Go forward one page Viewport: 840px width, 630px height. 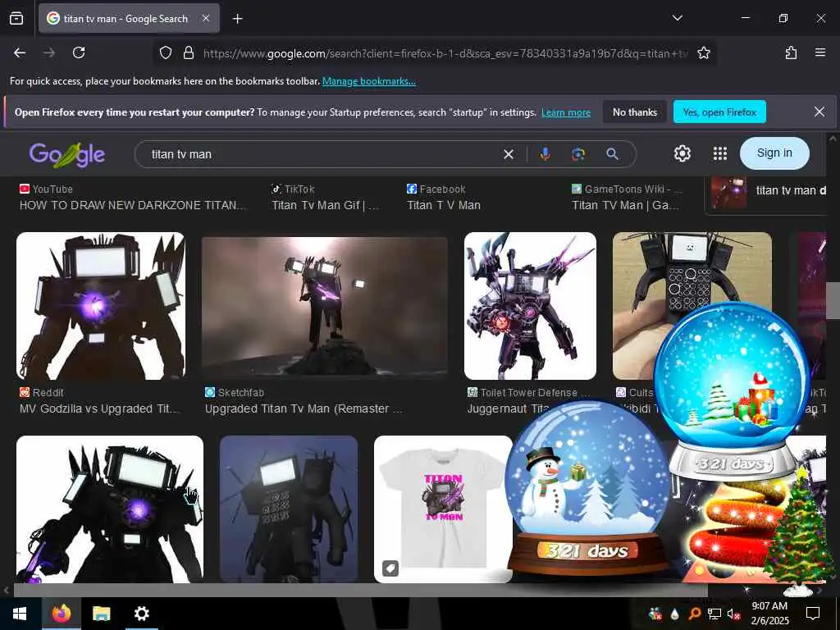coord(49,52)
